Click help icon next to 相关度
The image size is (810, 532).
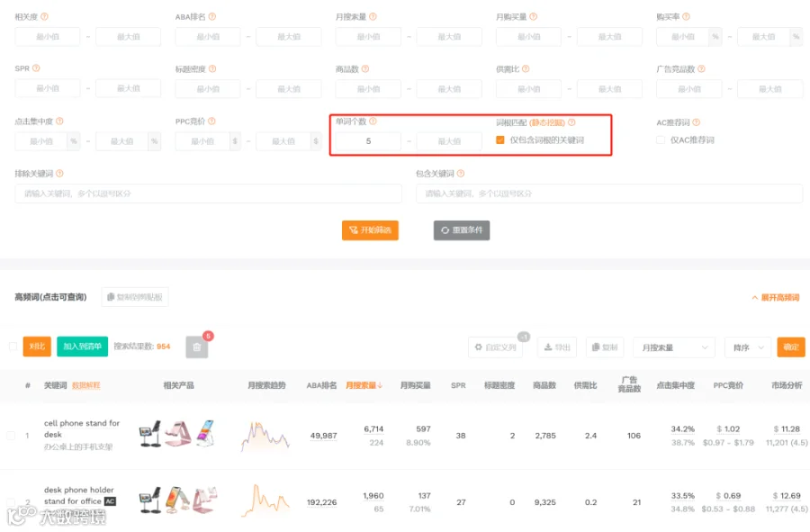tap(44, 16)
